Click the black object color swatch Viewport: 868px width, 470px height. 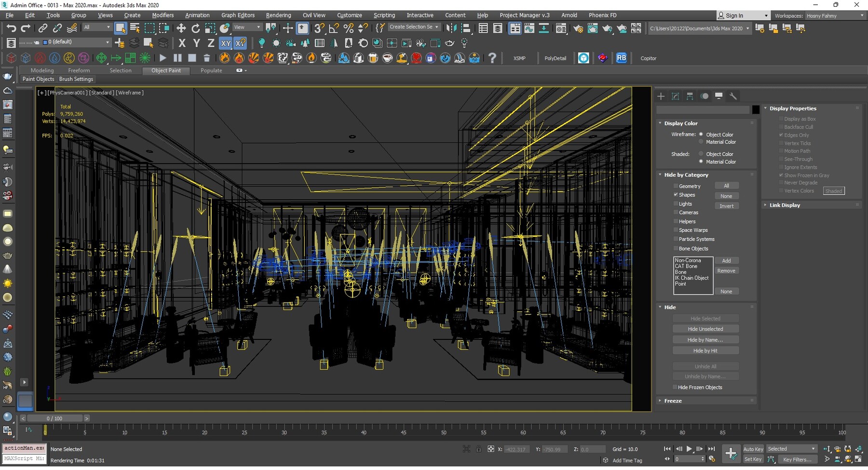coord(756,110)
